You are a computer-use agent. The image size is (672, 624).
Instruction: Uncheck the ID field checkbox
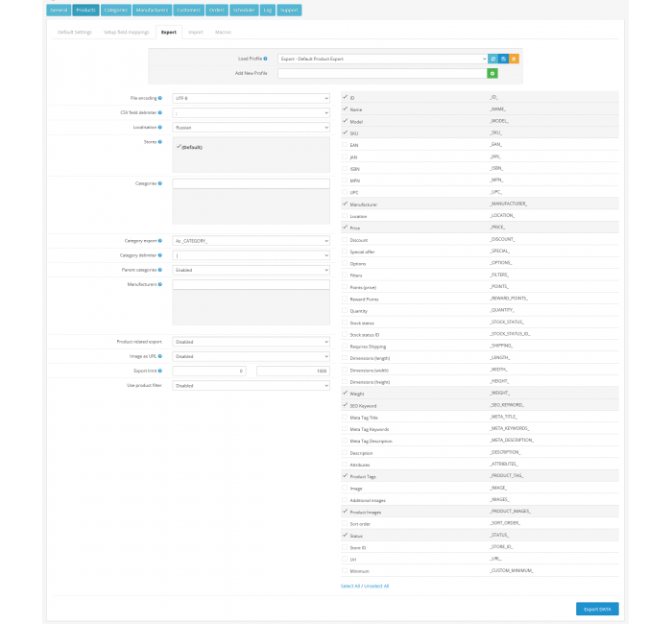345,97
